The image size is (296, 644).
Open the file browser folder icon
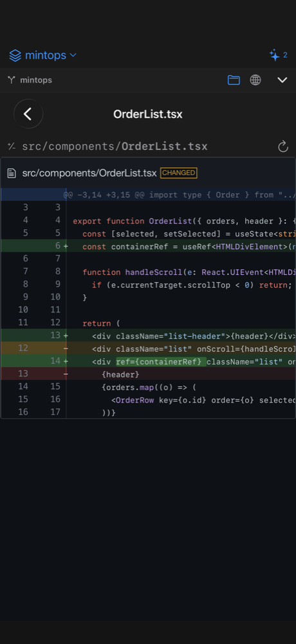(x=234, y=80)
